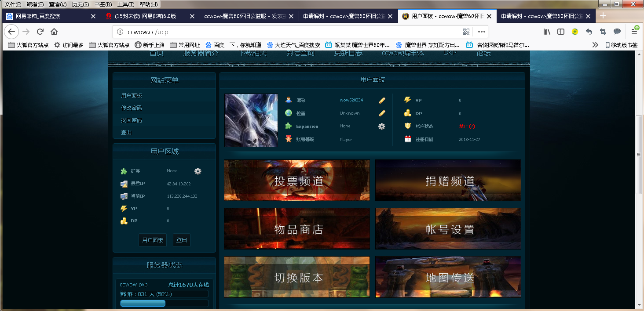Click the 登出 button under user area
The image size is (644, 311).
(x=181, y=240)
